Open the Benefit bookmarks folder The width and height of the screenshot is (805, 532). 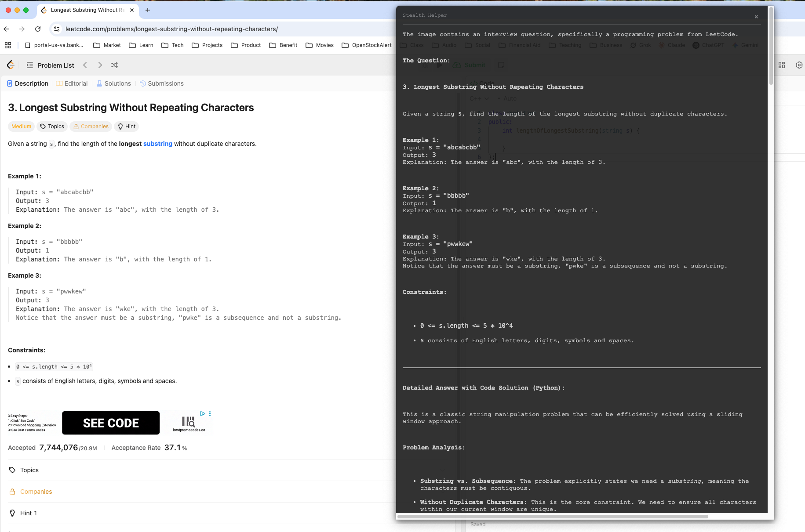pos(283,45)
